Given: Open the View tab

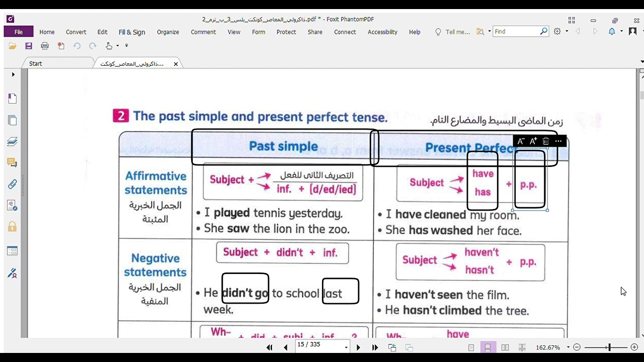Looking at the screenshot, I should click(x=234, y=32).
